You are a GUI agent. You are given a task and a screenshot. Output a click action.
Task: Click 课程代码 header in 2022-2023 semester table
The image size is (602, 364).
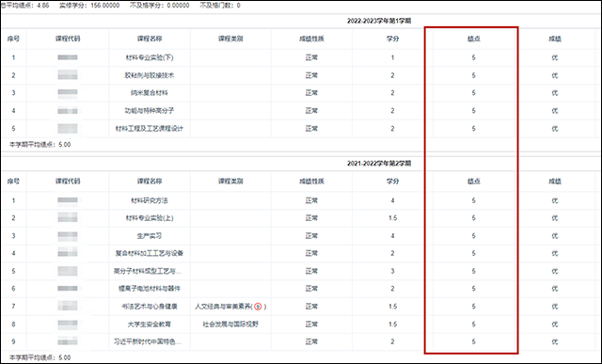(x=68, y=39)
